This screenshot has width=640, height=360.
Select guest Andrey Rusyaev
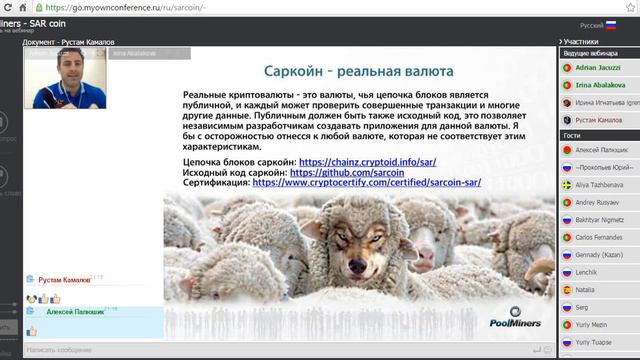point(597,203)
